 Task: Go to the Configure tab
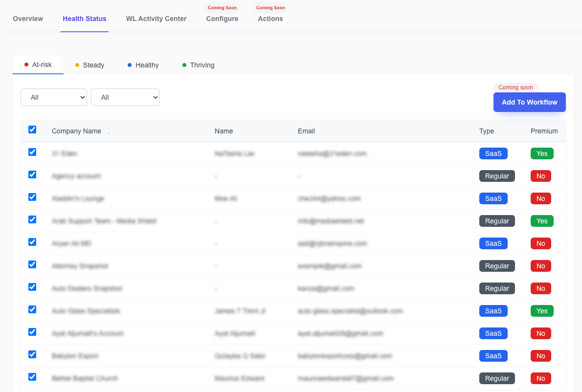(223, 19)
